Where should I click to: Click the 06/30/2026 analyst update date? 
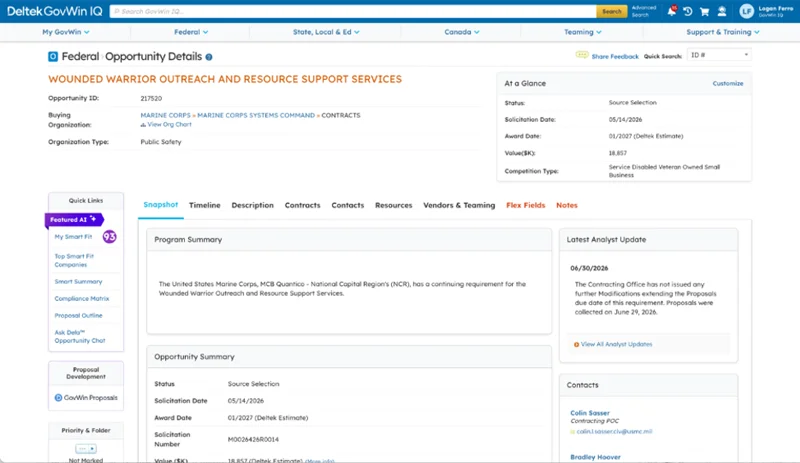pyautogui.click(x=589, y=269)
